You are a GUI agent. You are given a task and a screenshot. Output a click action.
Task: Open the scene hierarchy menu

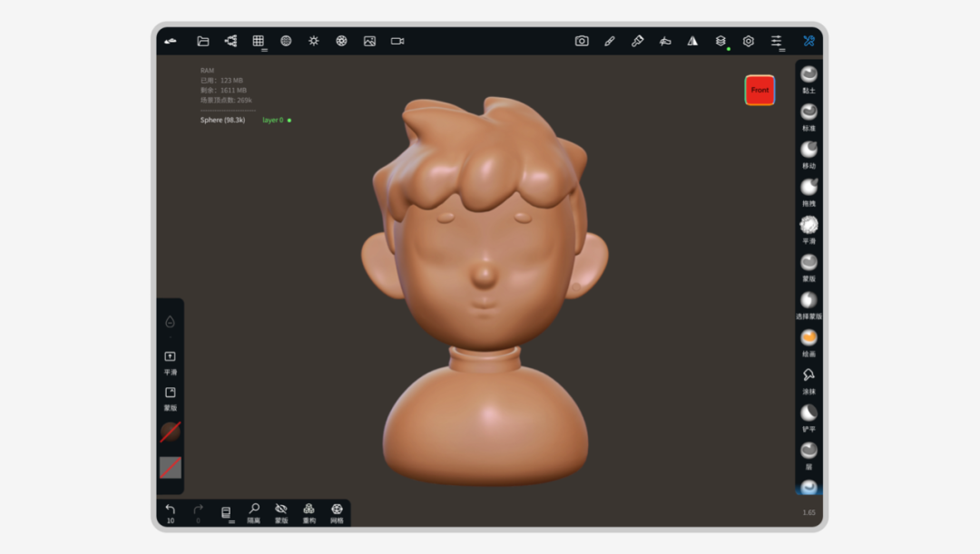[230, 41]
